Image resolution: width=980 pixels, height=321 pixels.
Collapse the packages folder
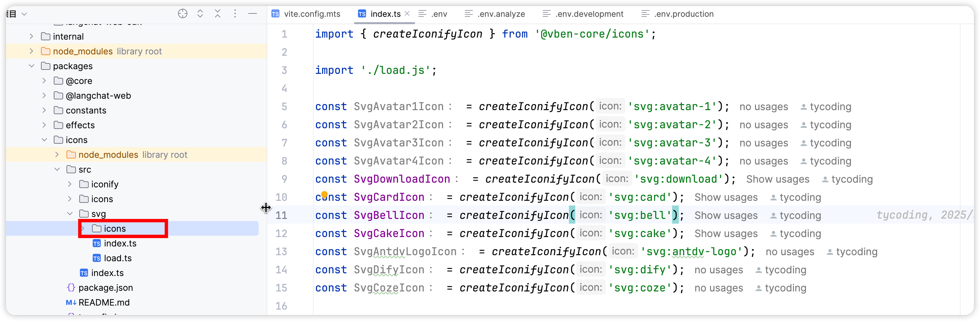[32, 66]
